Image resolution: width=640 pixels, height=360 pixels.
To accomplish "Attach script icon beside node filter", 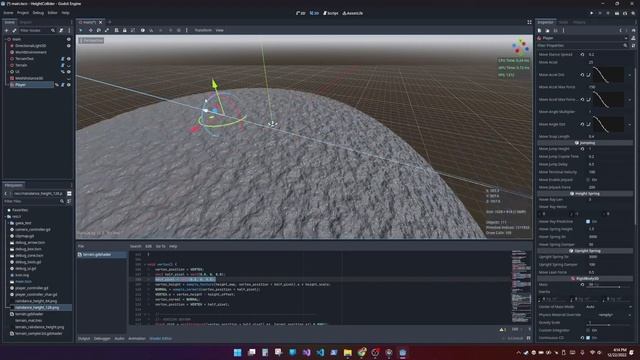I will tap(61, 30).
